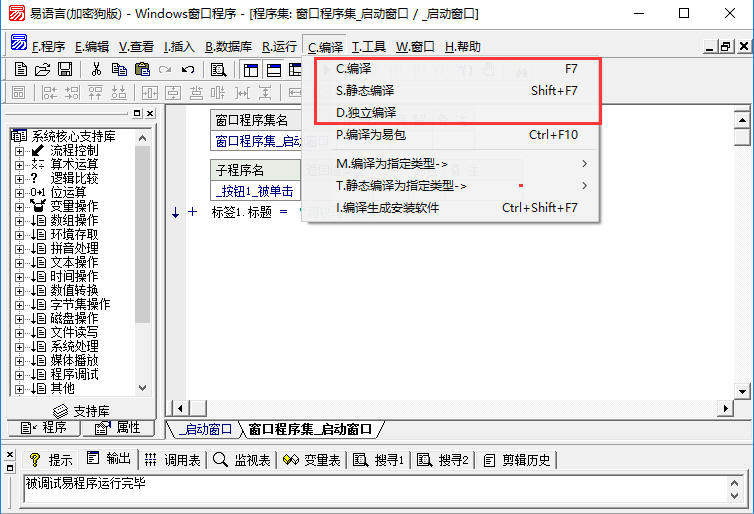This screenshot has height=514, width=754.
Task: Click the horizontal scrollbar in the editor
Action: [450, 408]
